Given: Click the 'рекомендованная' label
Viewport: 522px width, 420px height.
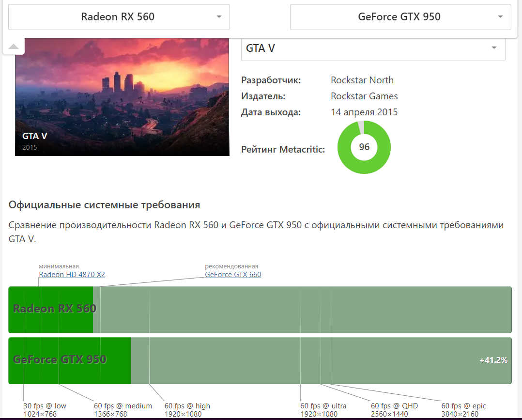Looking at the screenshot, I should (231, 266).
